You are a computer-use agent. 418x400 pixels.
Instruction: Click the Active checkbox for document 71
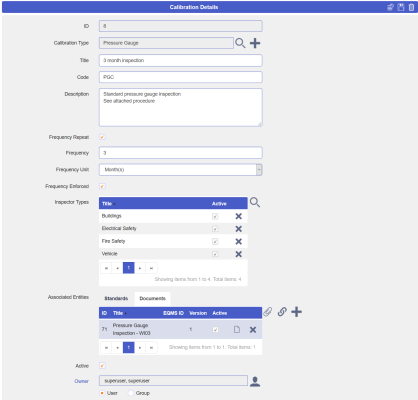[216, 330]
